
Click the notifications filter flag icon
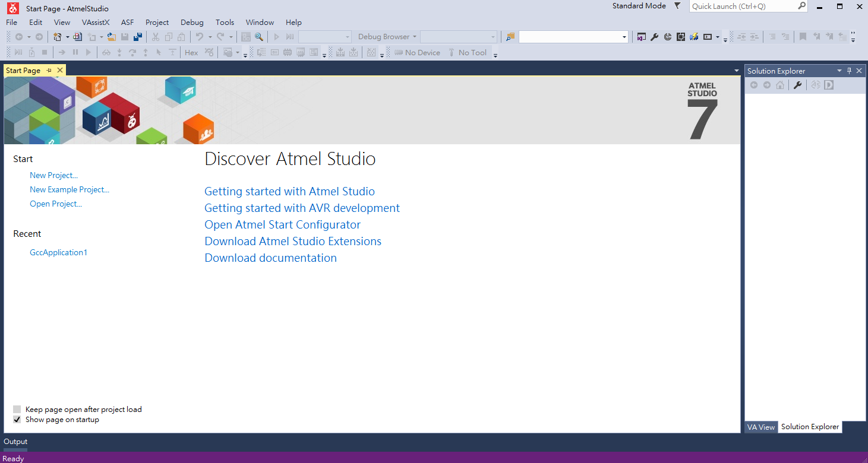tap(677, 6)
